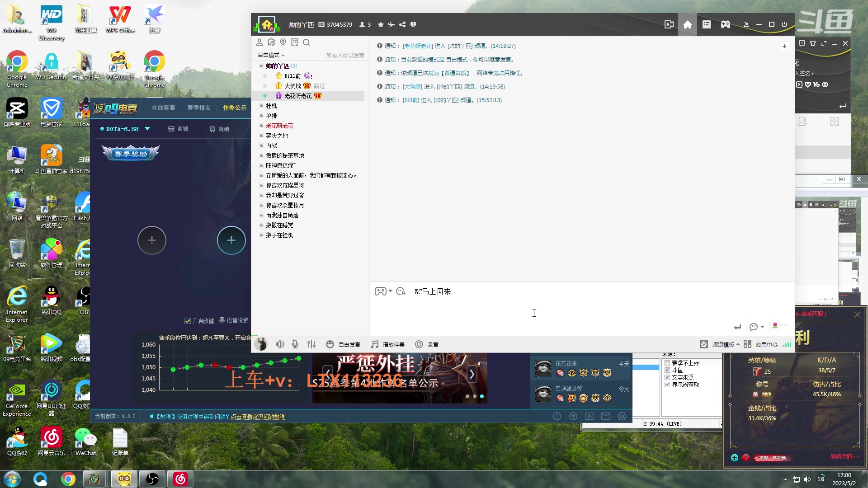Screen dimensions: 868x488
Task: Click 播放伴奏 accompaniment button
Action: coord(388,344)
